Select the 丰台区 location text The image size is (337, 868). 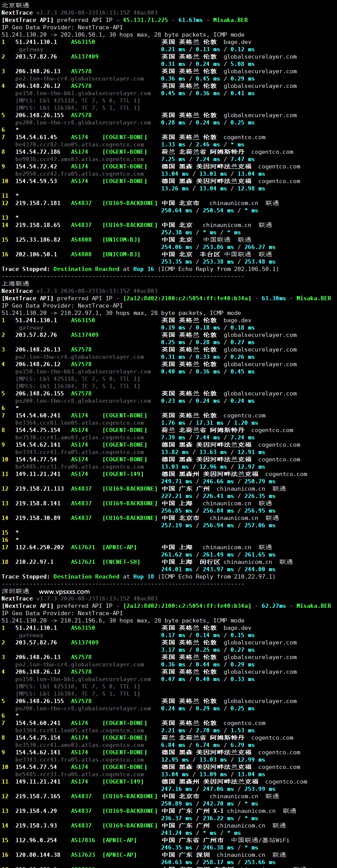coord(210,254)
